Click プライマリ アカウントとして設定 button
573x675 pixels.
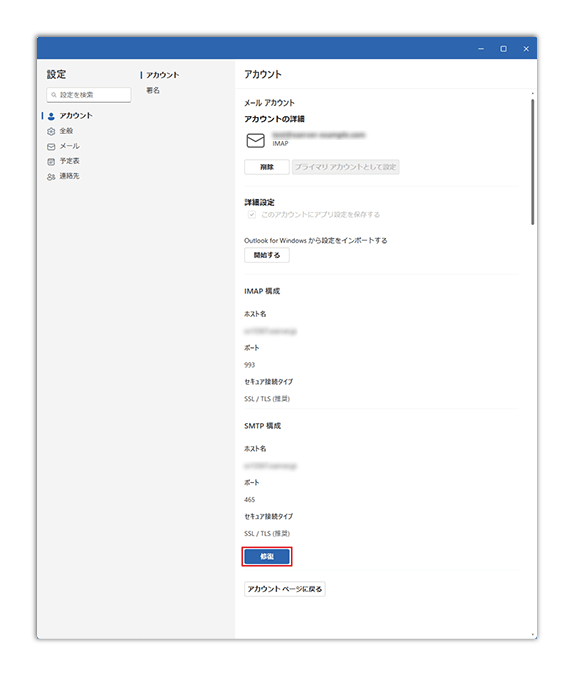click(x=346, y=167)
